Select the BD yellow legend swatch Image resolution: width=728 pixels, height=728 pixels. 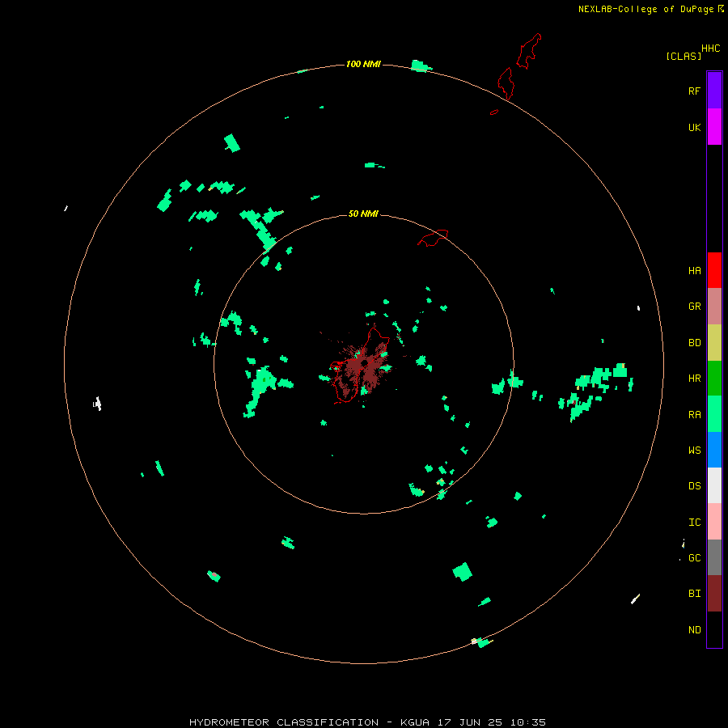coord(714,343)
